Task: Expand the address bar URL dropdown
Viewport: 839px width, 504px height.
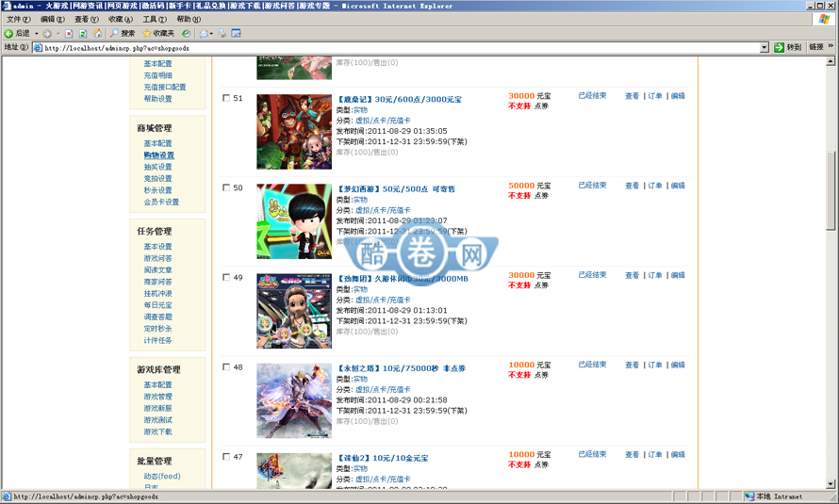Action: tap(765, 47)
